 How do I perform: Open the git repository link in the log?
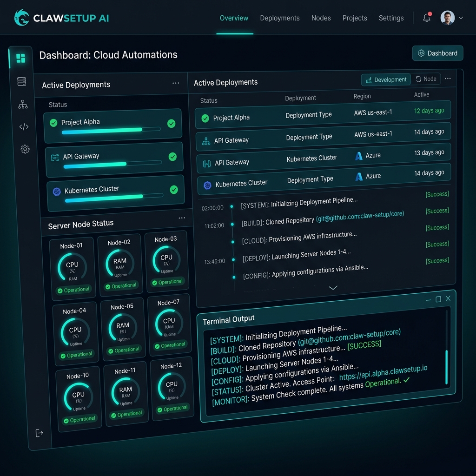point(360,216)
